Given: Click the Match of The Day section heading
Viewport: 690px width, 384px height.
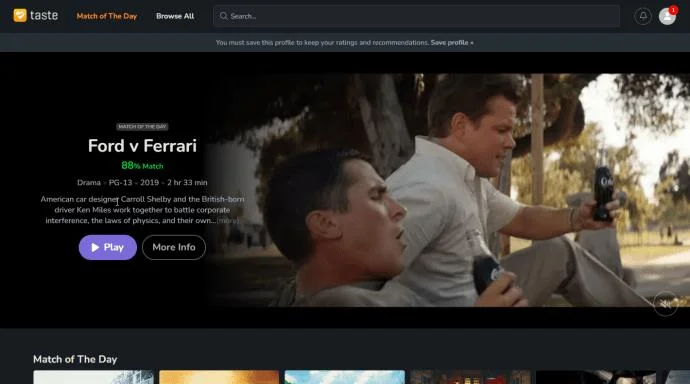Looking at the screenshot, I should point(75,359).
